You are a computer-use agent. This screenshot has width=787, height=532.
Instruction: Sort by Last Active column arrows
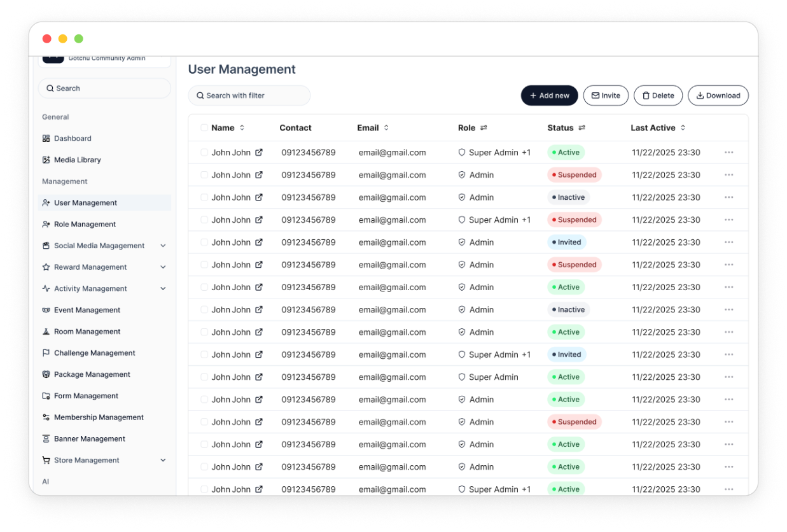tap(683, 128)
